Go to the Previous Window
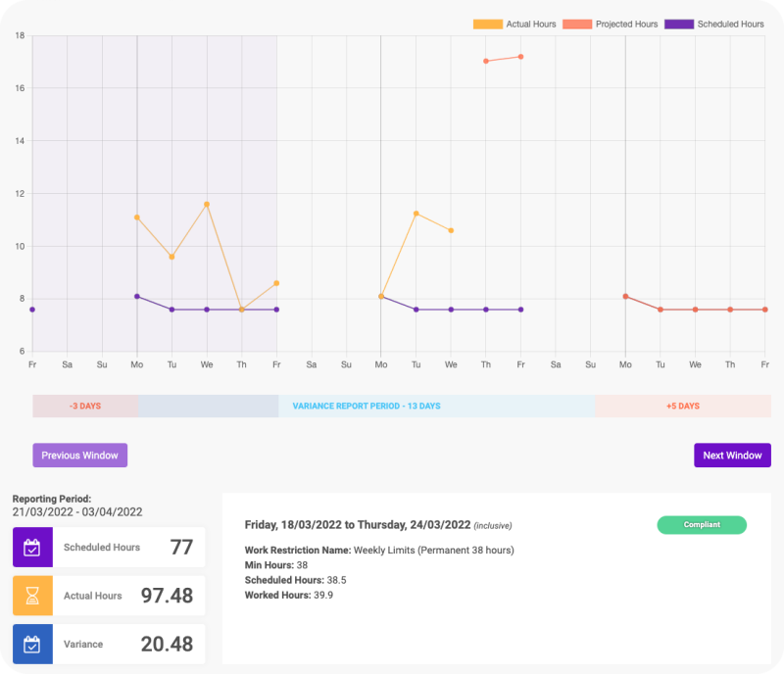 pos(80,455)
